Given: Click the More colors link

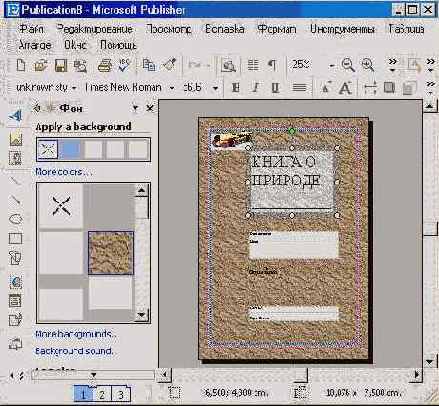Looking at the screenshot, I should pos(63,172).
